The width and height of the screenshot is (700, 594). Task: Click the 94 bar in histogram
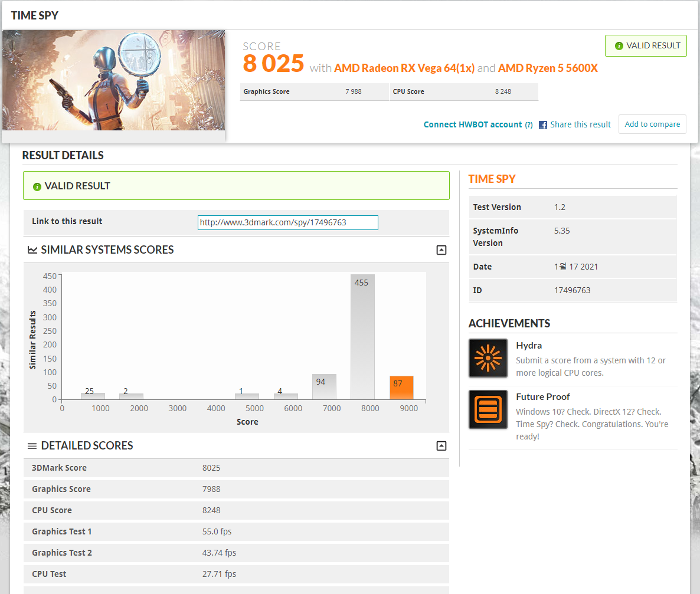(x=324, y=386)
